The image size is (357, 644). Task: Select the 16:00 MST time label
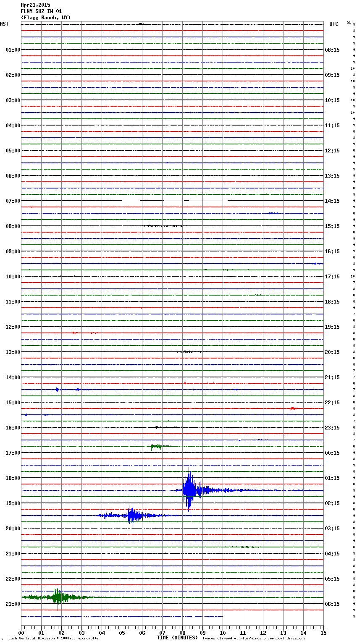pyautogui.click(x=13, y=428)
